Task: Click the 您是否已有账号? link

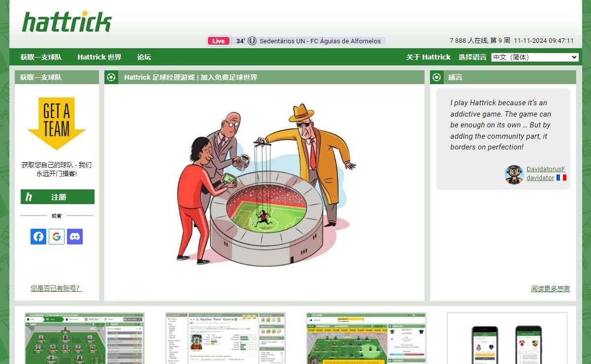Action: [57, 288]
